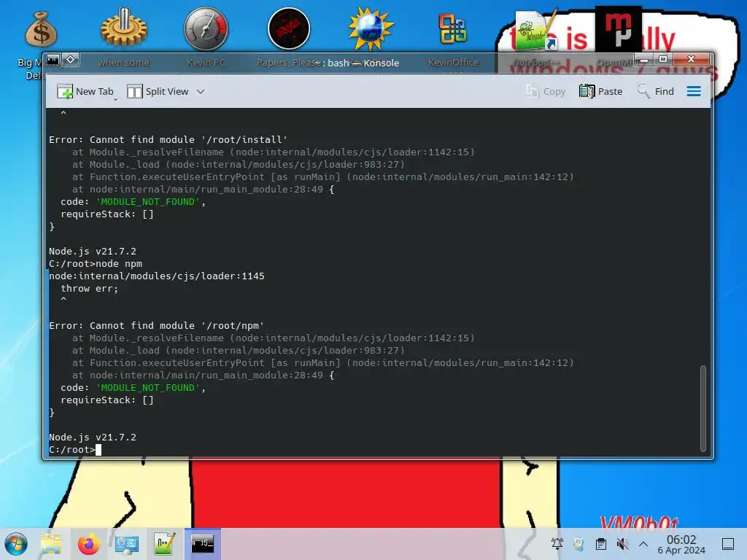This screenshot has height=560, width=747.
Task: Open Notepad++ from the taskbar
Action: click(164, 544)
